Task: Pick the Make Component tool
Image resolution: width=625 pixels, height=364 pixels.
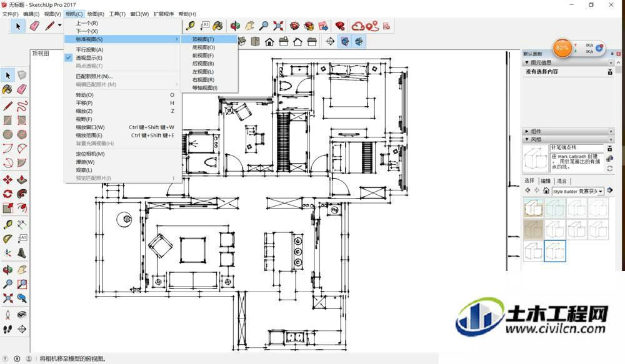Action: pos(22,75)
